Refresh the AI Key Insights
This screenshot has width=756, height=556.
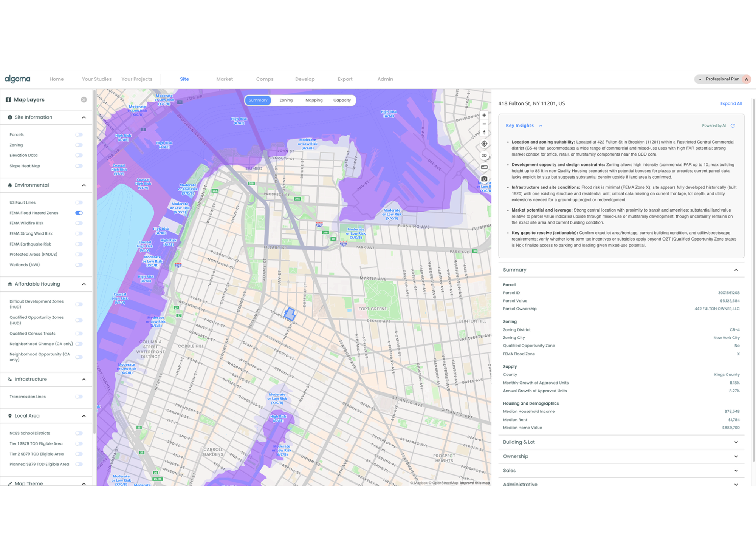(x=733, y=125)
